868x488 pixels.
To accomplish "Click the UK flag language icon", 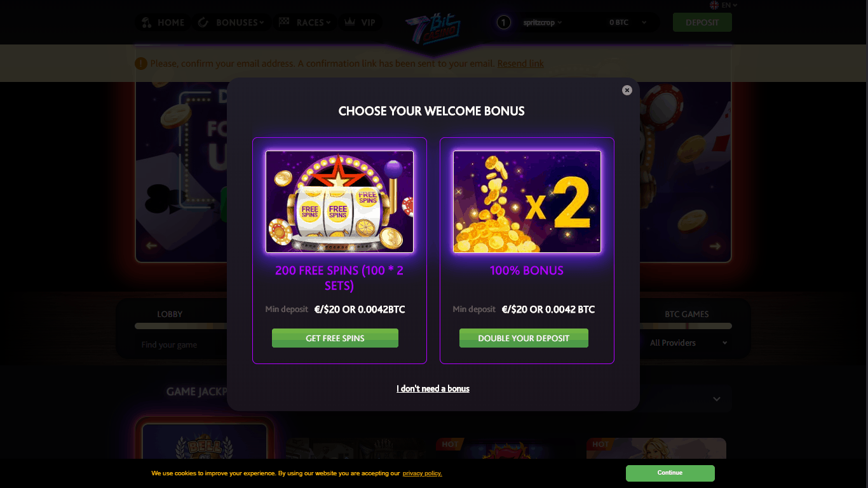I will point(714,5).
